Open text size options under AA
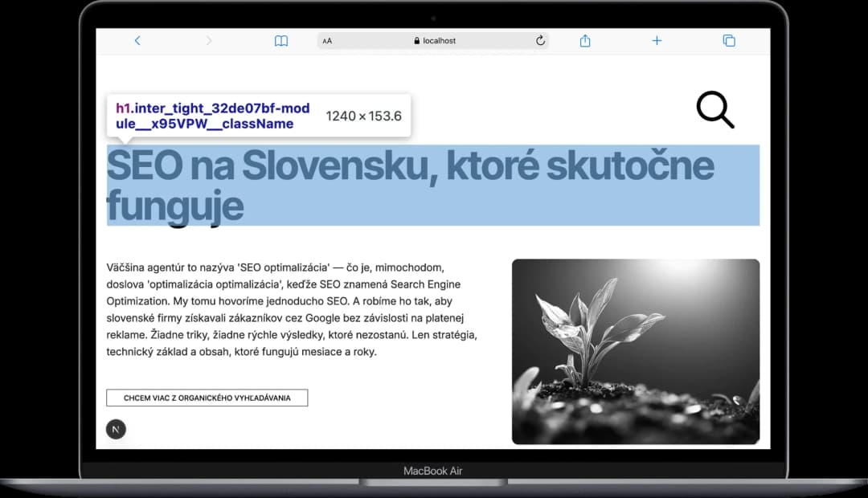This screenshot has width=868, height=498. tap(327, 40)
